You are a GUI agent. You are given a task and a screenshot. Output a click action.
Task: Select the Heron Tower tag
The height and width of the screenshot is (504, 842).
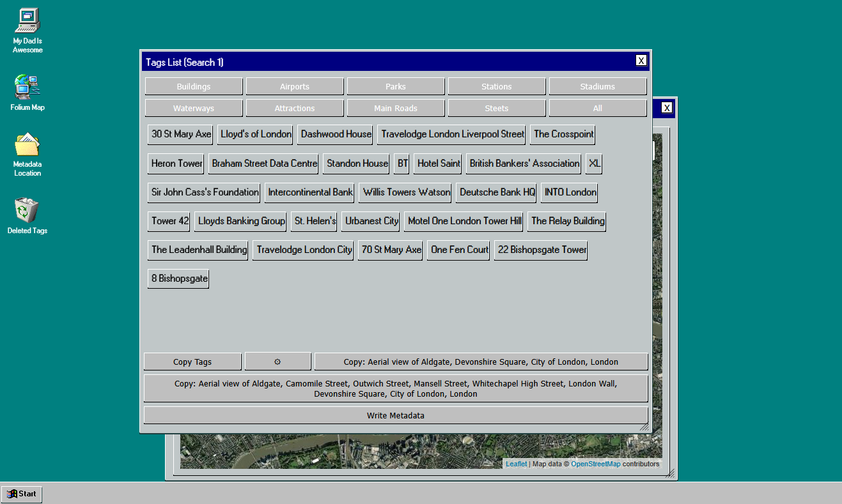176,164
